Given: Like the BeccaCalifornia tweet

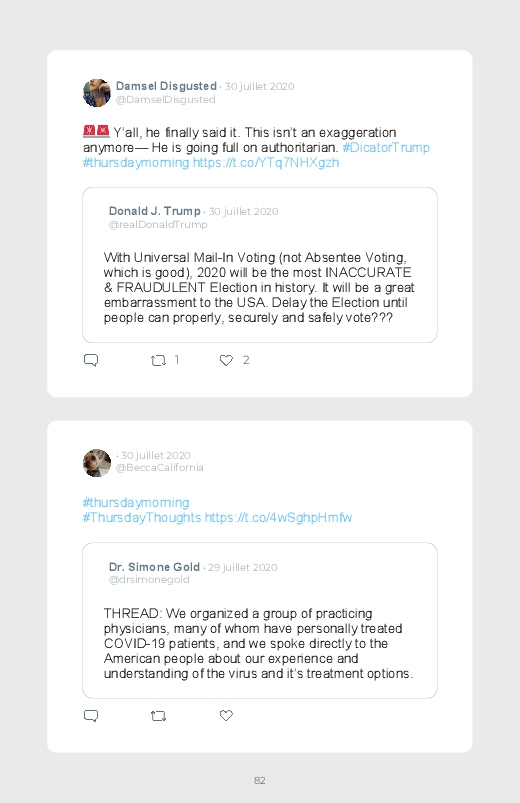Looking at the screenshot, I should click(226, 715).
